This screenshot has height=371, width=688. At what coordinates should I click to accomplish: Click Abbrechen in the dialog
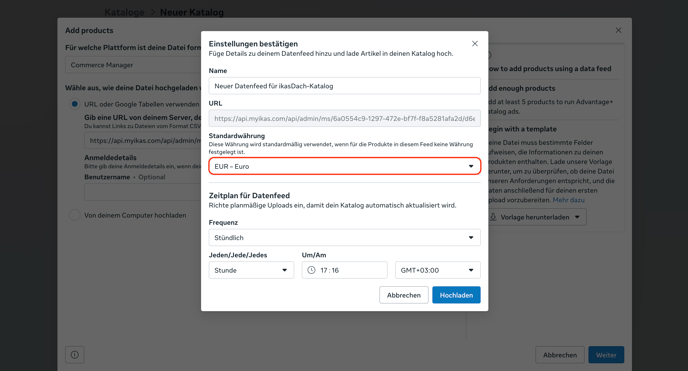pyautogui.click(x=404, y=295)
